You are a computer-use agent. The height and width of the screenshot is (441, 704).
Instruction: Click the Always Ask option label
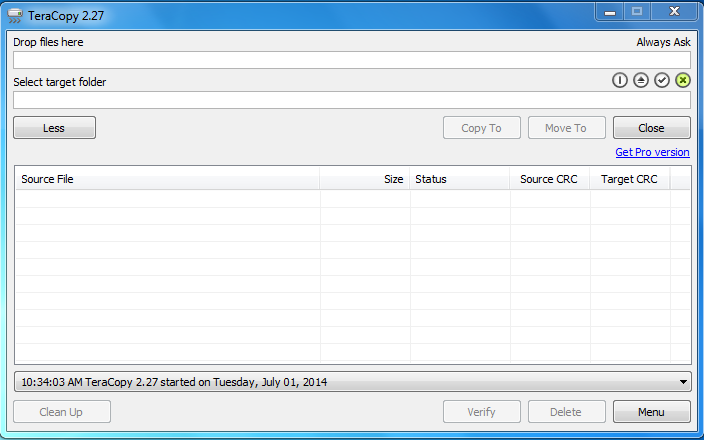[x=663, y=42]
